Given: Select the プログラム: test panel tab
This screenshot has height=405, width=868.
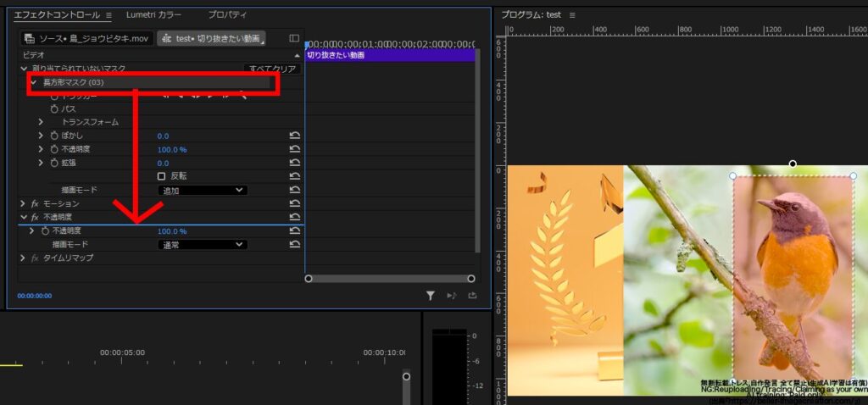Looking at the screenshot, I should pos(531,15).
